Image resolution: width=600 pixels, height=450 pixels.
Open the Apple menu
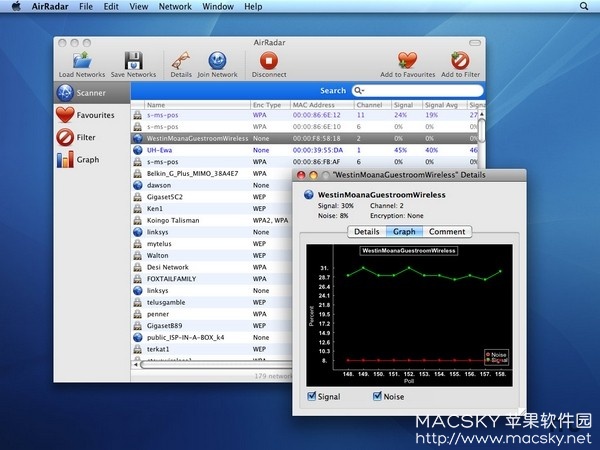(16, 6)
